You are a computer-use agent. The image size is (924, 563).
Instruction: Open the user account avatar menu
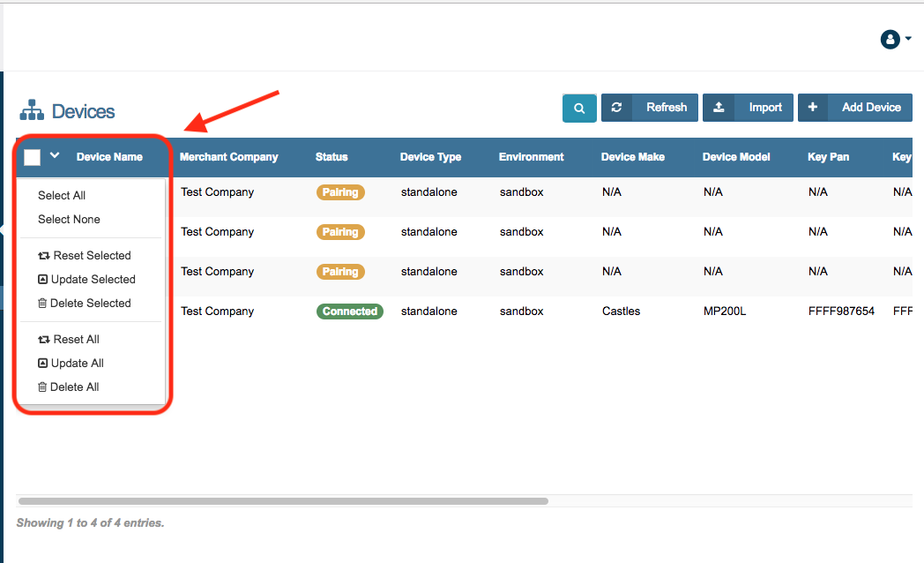coord(890,39)
